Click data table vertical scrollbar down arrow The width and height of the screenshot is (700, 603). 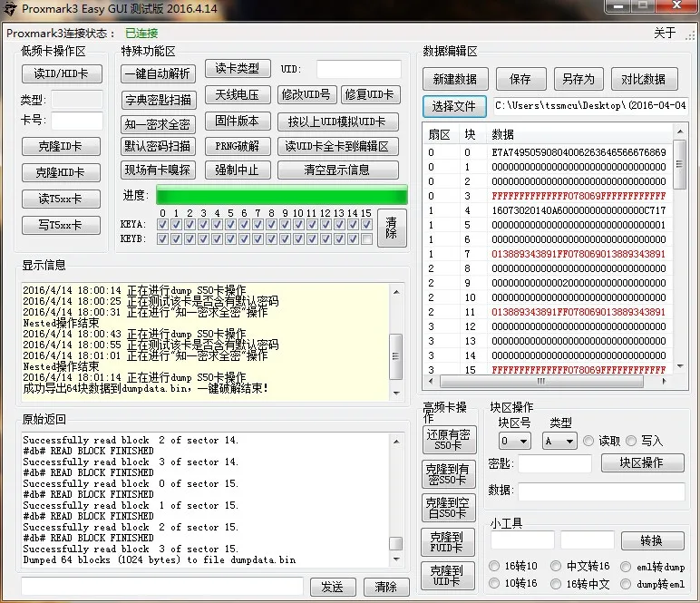coord(680,366)
